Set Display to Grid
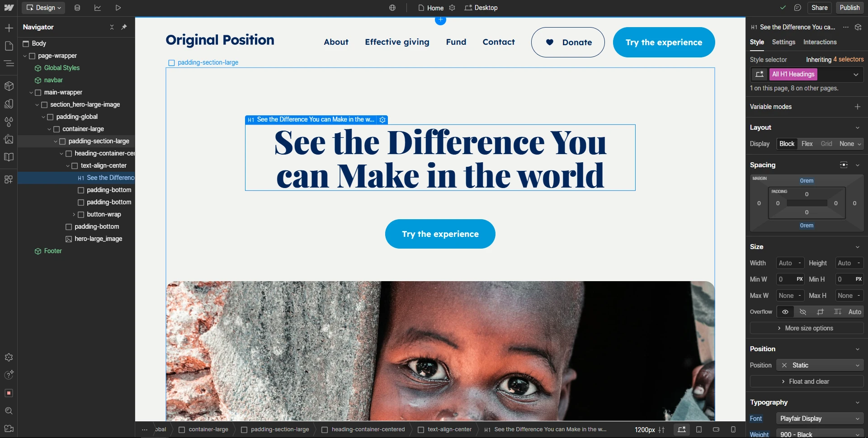 (x=826, y=144)
